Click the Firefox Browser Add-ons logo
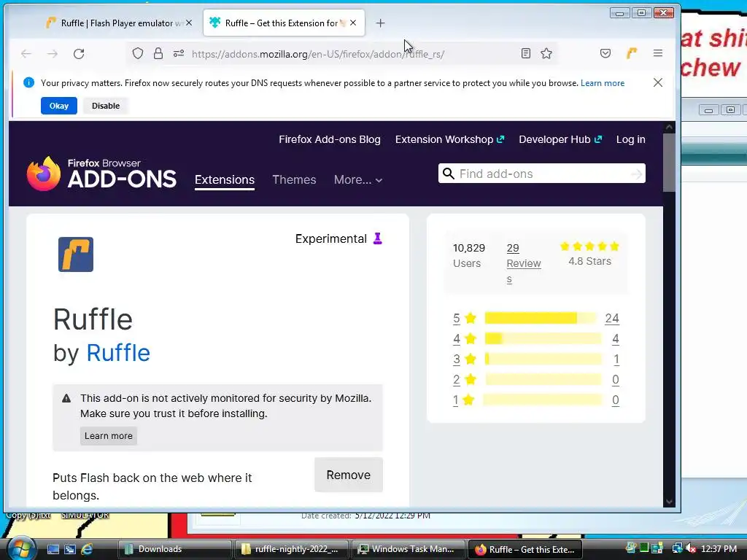The height and width of the screenshot is (560, 747). coord(101,174)
